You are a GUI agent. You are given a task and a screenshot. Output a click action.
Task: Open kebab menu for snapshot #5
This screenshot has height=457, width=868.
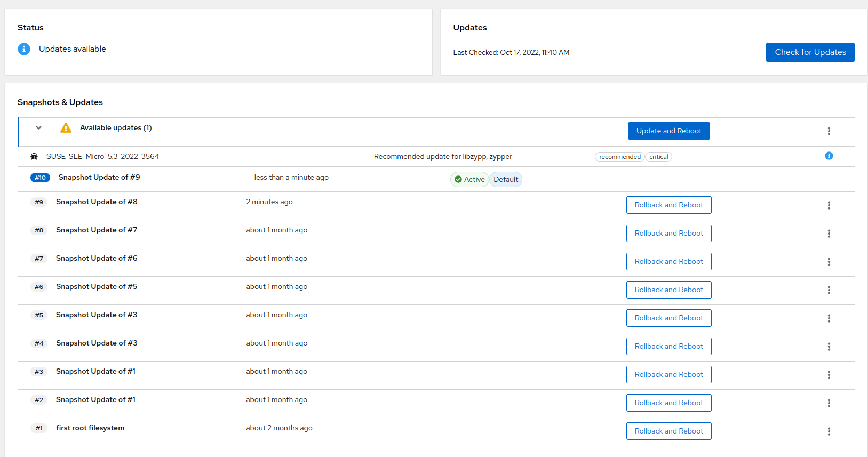coord(829,318)
